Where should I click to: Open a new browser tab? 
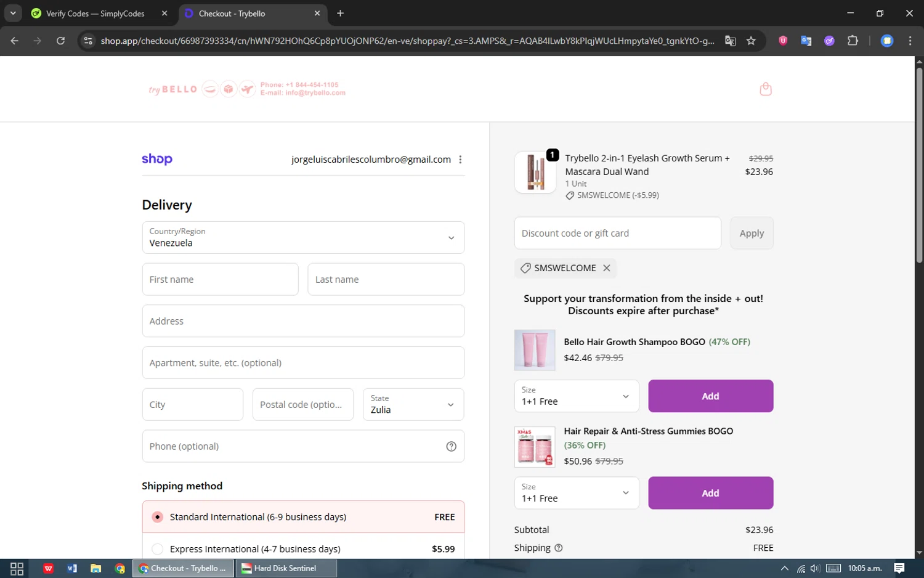[x=341, y=13]
